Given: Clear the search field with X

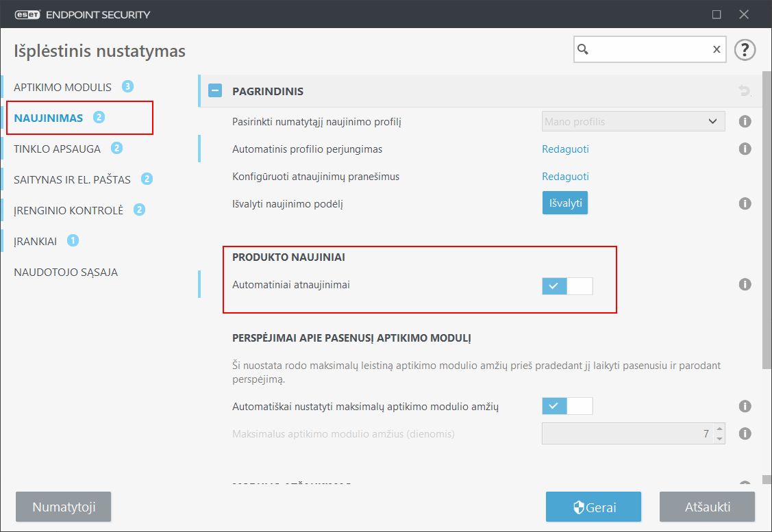Looking at the screenshot, I should pyautogui.click(x=717, y=49).
